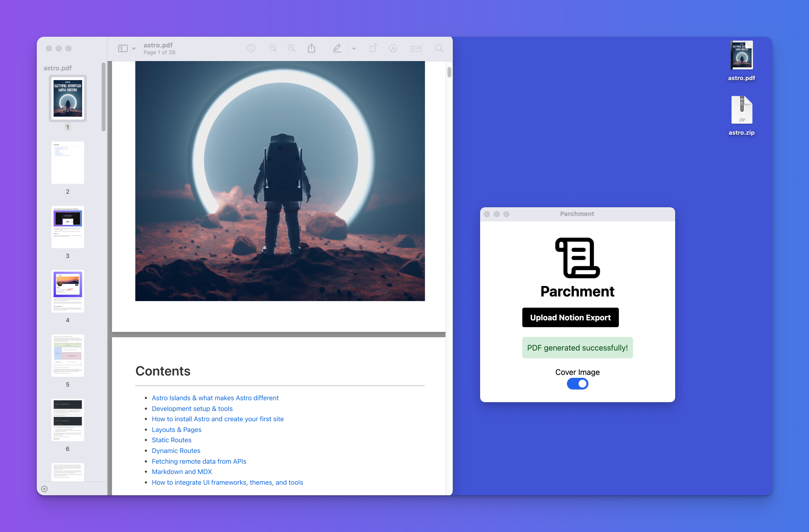
Task: Click the Inspector info icon in the toolbar
Action: pos(251,48)
